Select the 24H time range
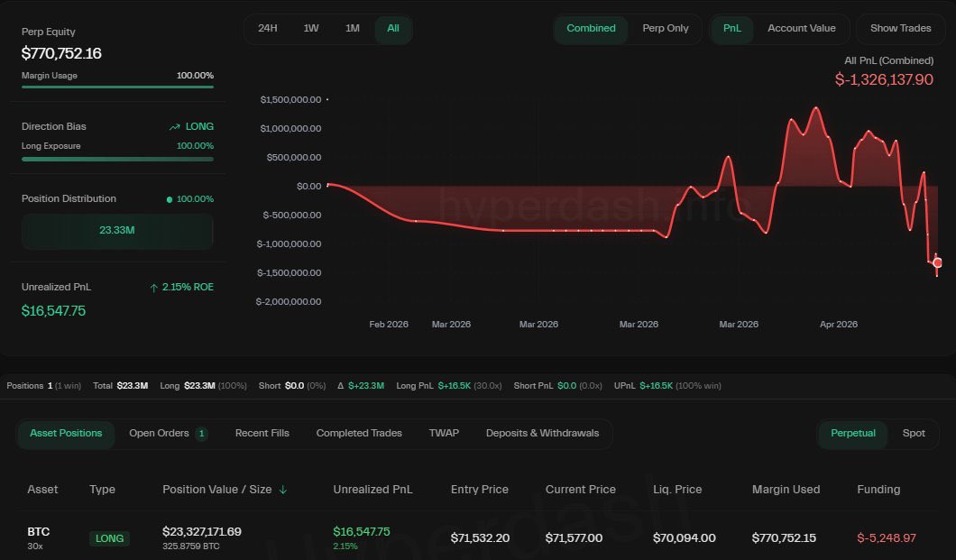The width and height of the screenshot is (956, 560). coord(268,29)
